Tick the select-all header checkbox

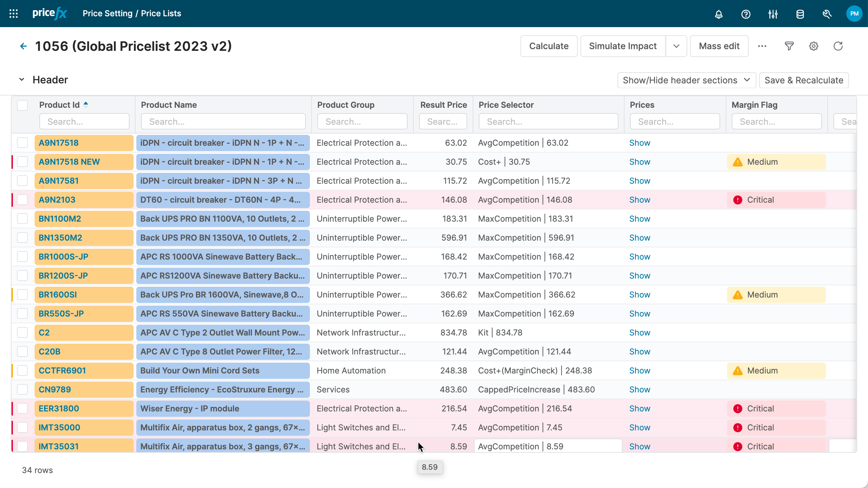coord(22,105)
